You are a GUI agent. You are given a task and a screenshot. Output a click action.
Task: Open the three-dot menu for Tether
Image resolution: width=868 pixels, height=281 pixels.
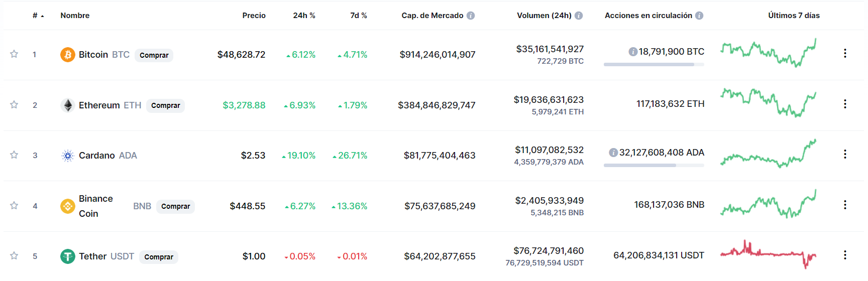point(845,255)
